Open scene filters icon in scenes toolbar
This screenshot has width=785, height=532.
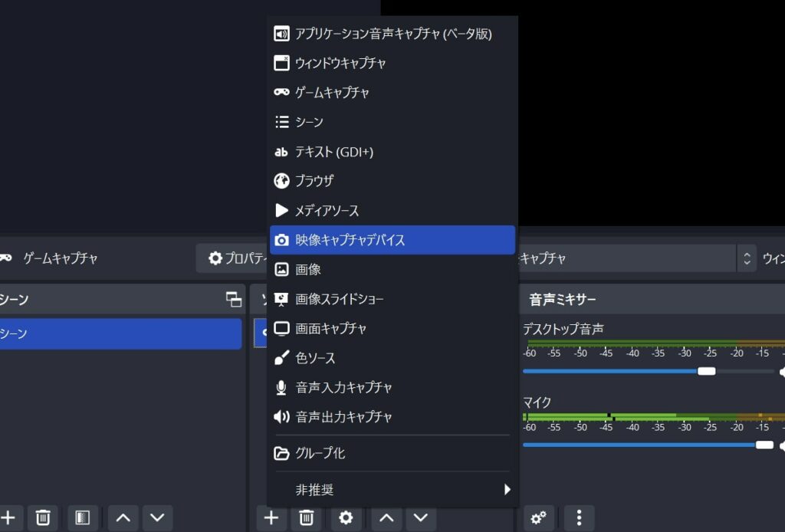(x=82, y=517)
